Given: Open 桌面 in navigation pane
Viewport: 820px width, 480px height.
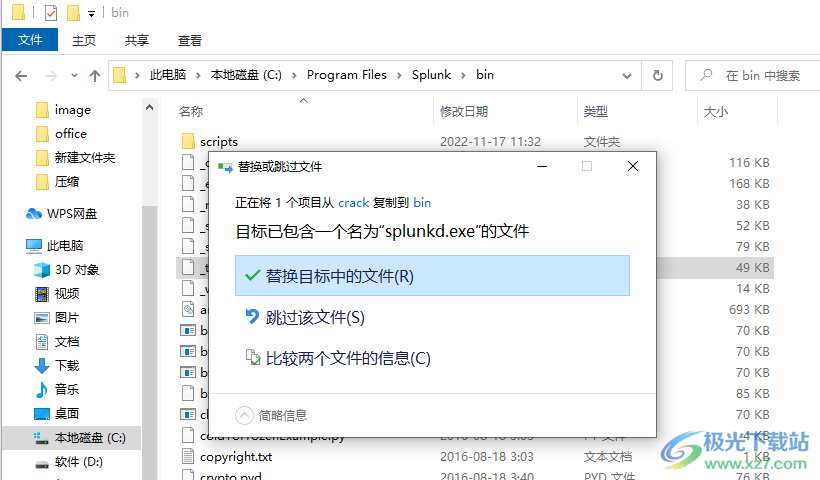Looking at the screenshot, I should pos(56,414).
